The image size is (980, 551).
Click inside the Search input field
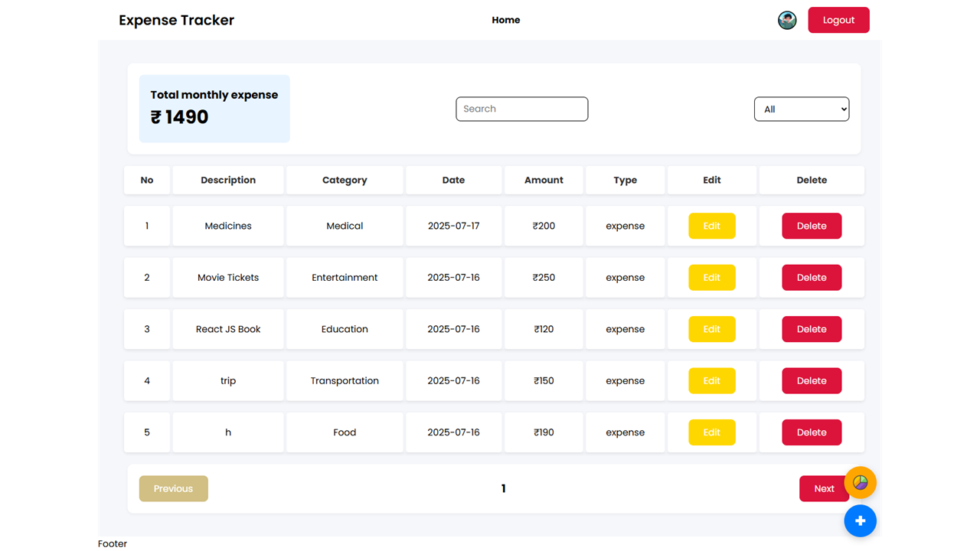[x=522, y=109]
